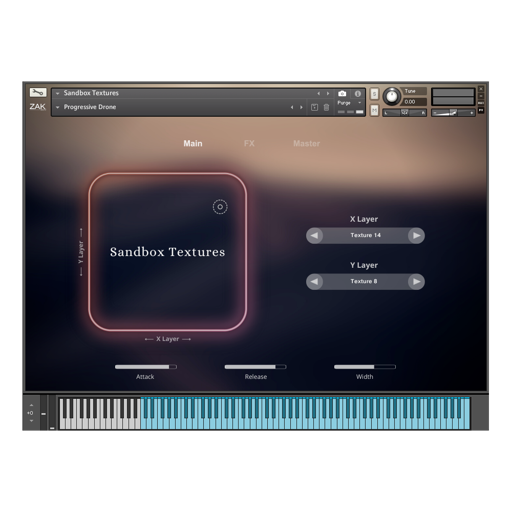The height and width of the screenshot is (512, 512).
Task: Select previous Y Layer texture
Action: tap(314, 282)
